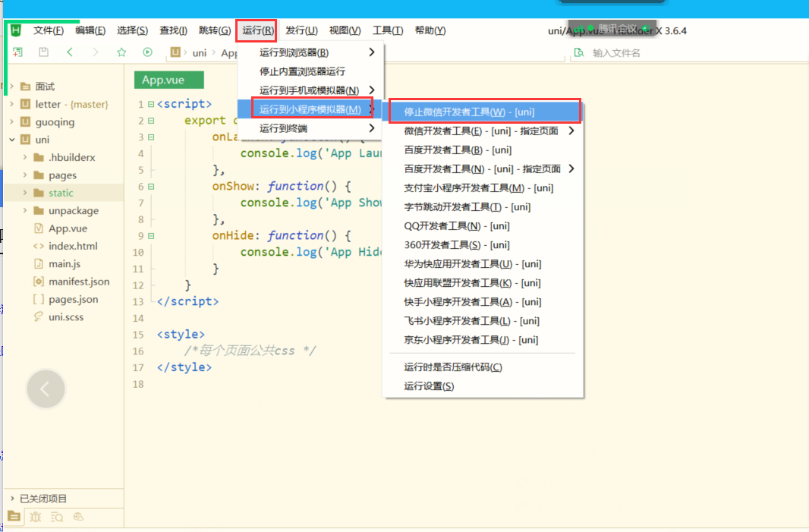
Task: Expand the 已关闭项目 section
Action: click(12, 499)
